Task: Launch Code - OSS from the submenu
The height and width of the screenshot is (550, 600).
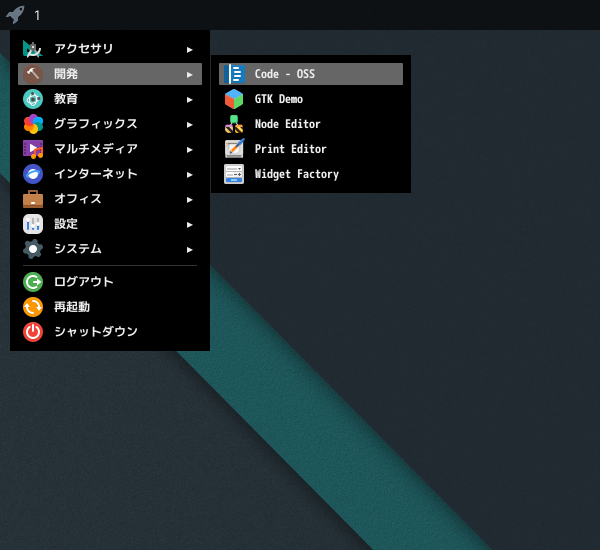Action: [311, 74]
